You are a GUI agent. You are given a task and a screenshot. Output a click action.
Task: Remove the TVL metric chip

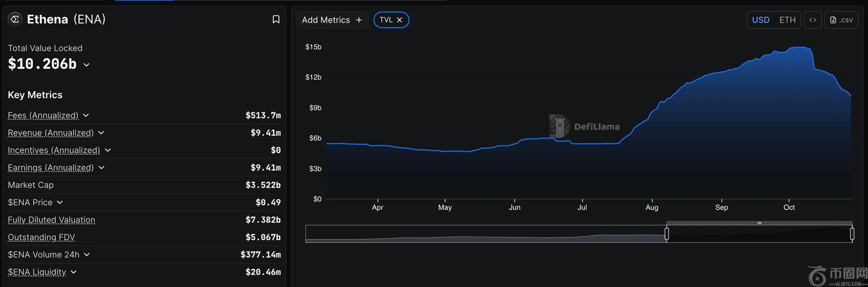point(400,20)
